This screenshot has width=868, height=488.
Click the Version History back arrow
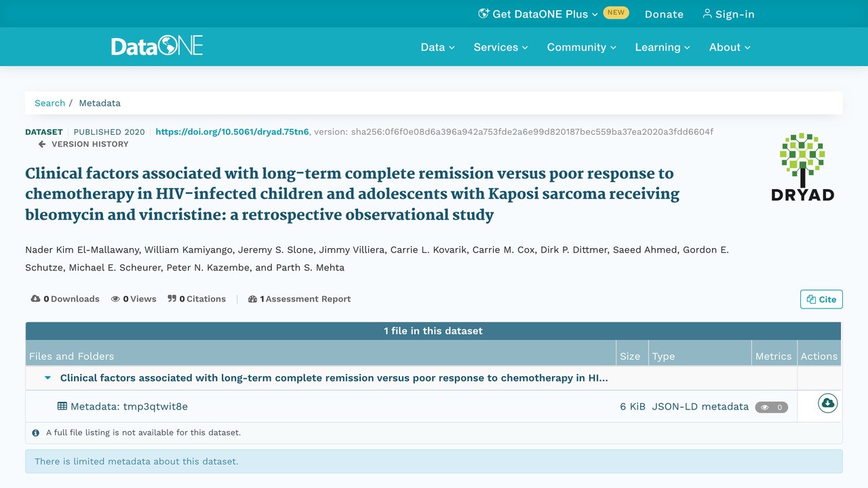click(42, 144)
